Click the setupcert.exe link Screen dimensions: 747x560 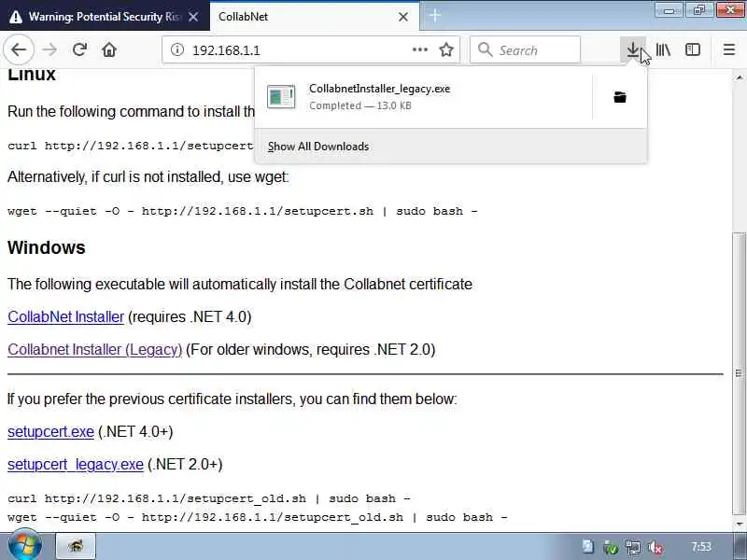(50, 431)
